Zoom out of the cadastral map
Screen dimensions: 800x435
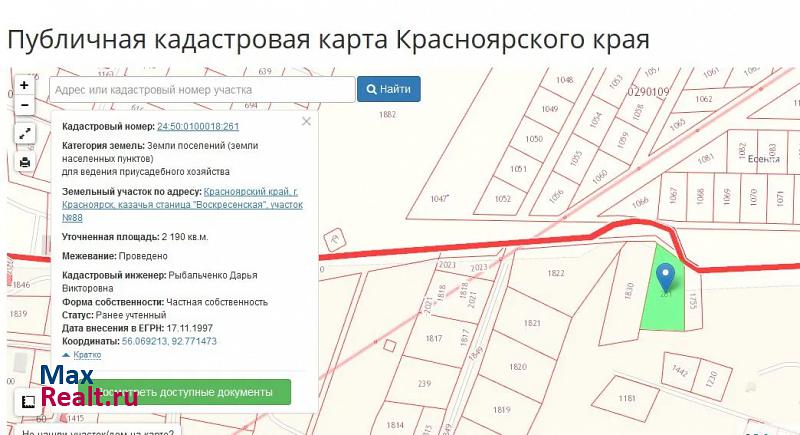(24, 104)
